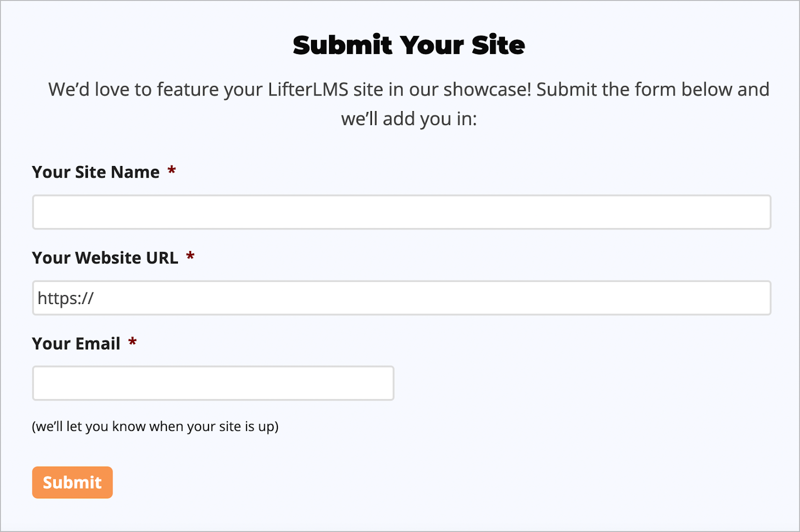Click the red asterisk beside Your Site Name
Screen dimensions: 800x532
tap(171, 171)
